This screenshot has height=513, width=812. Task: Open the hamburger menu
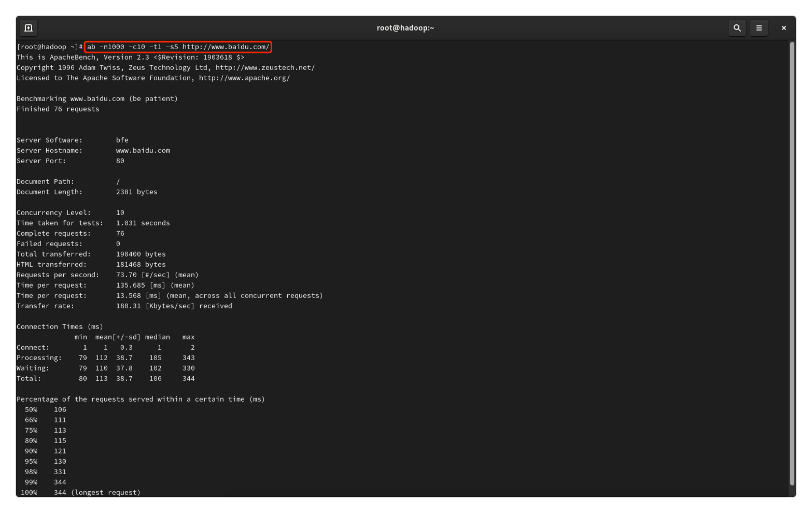point(759,28)
